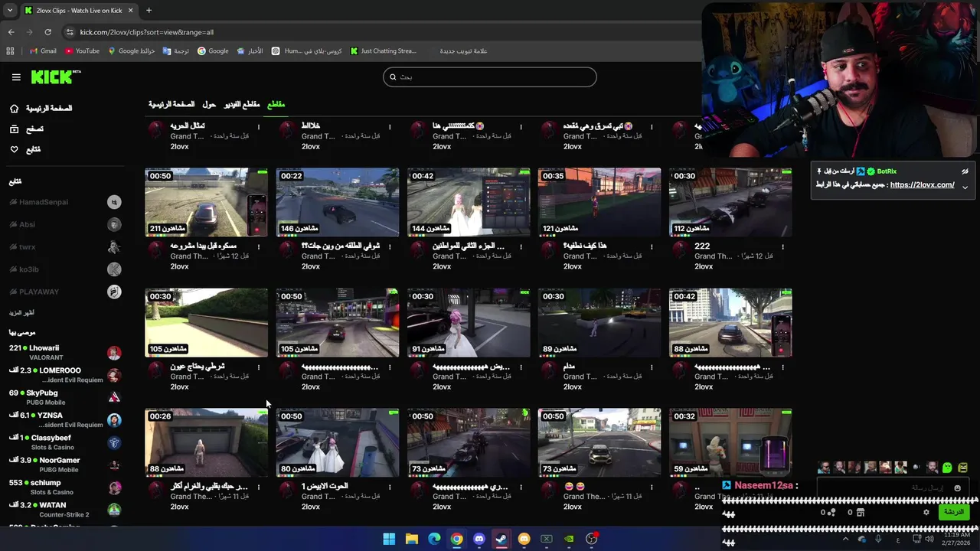Open Classybeef recommended channel
The height and width of the screenshot is (551, 980).
[65, 442]
